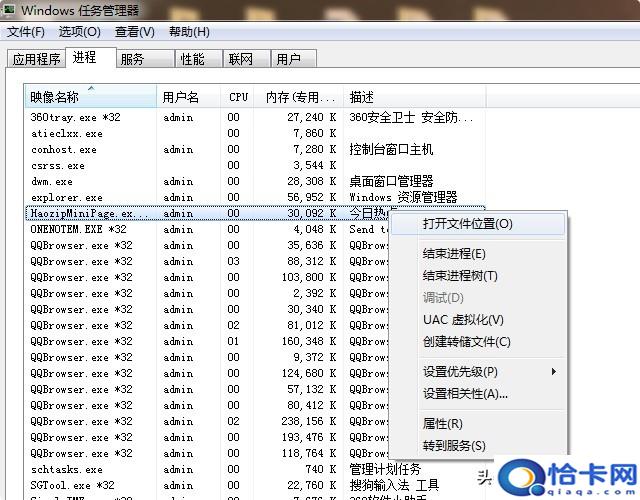Open the 查看(V) menu
The image size is (640, 500).
134,32
